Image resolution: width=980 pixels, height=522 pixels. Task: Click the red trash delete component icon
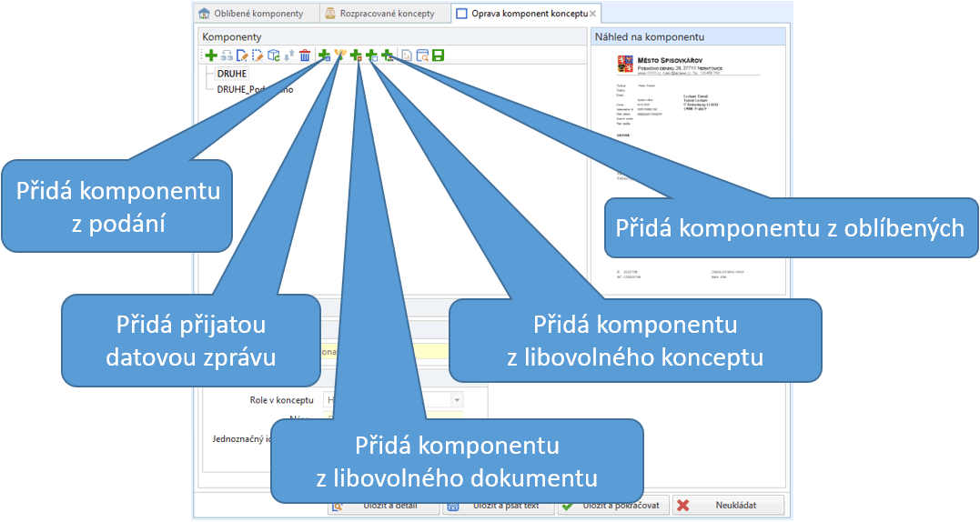click(x=305, y=55)
